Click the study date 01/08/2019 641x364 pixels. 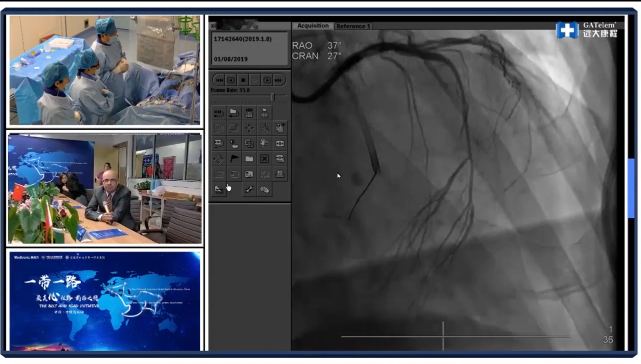point(230,59)
